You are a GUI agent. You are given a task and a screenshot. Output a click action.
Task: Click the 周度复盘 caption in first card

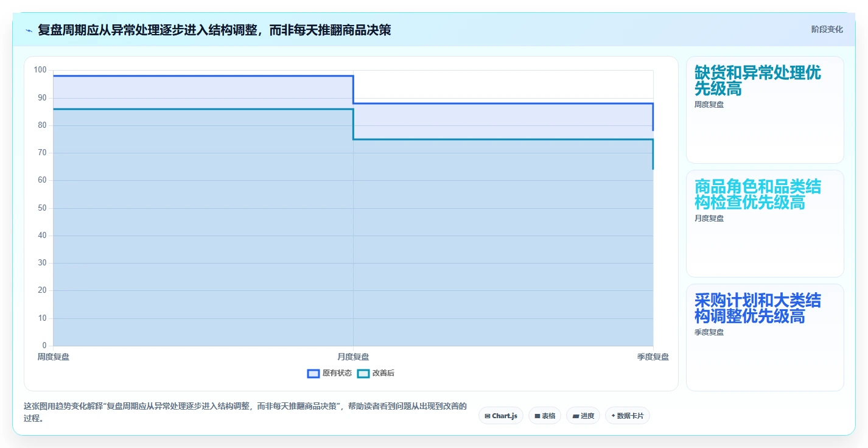click(x=709, y=105)
